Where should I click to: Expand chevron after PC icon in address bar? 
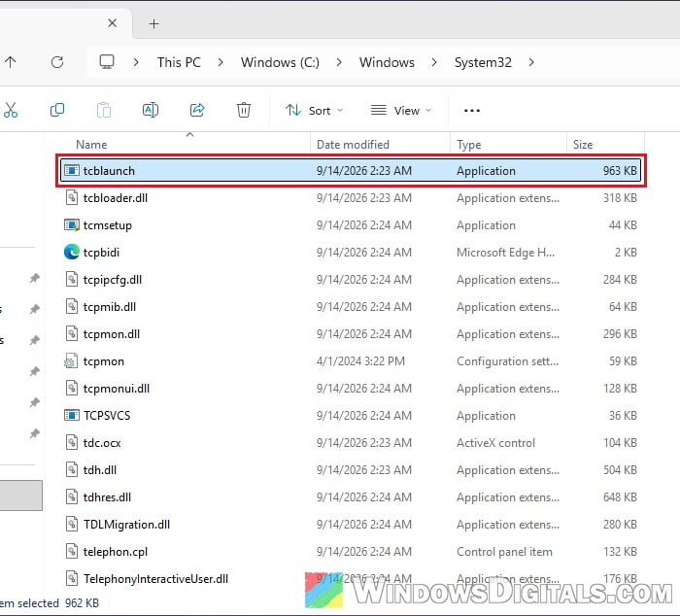pyautogui.click(x=136, y=62)
